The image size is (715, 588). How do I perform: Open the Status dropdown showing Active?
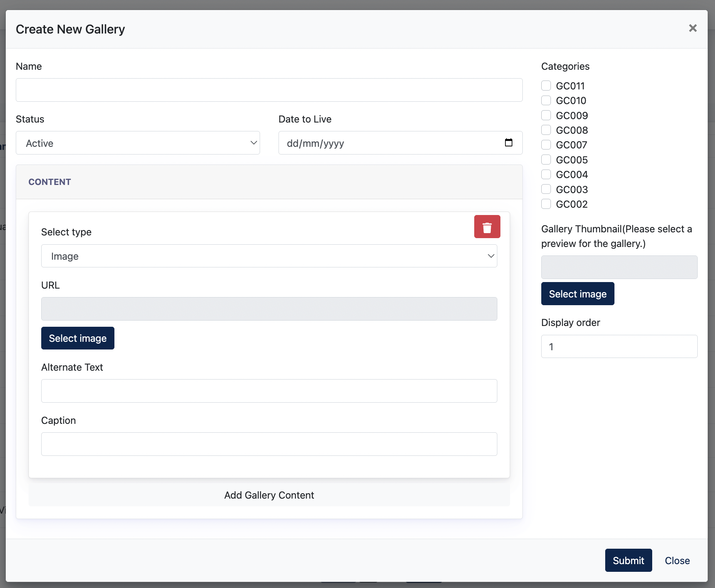138,143
